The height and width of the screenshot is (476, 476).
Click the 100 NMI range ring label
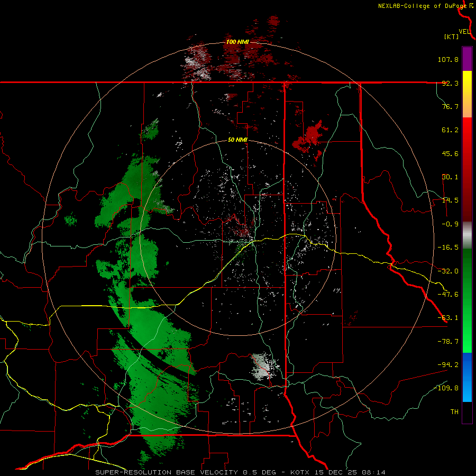(x=237, y=42)
